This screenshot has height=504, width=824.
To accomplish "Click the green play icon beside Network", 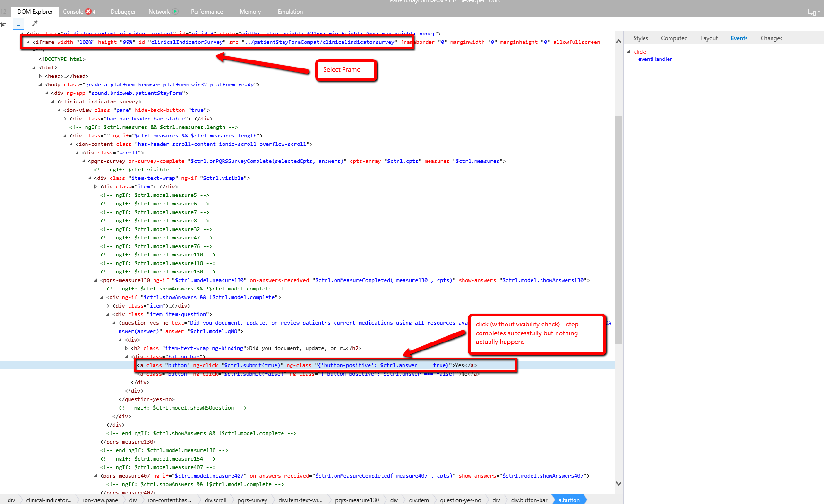I will point(175,11).
